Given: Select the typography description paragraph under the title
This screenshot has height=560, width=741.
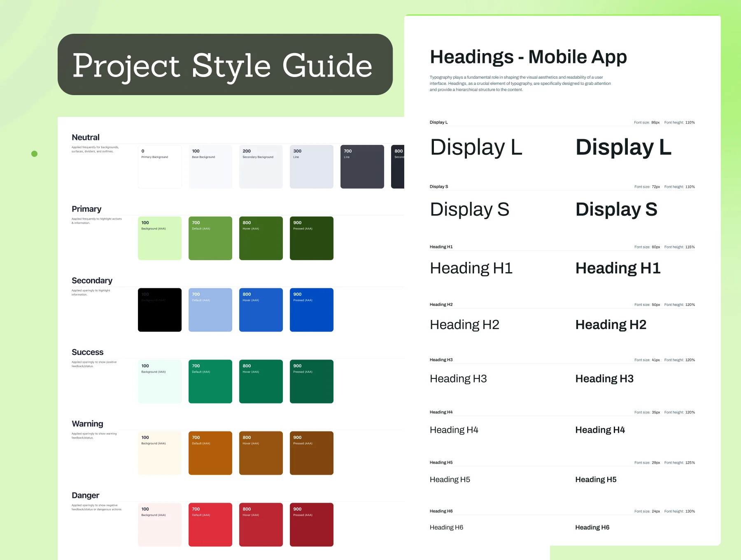Looking at the screenshot, I should click(x=520, y=84).
